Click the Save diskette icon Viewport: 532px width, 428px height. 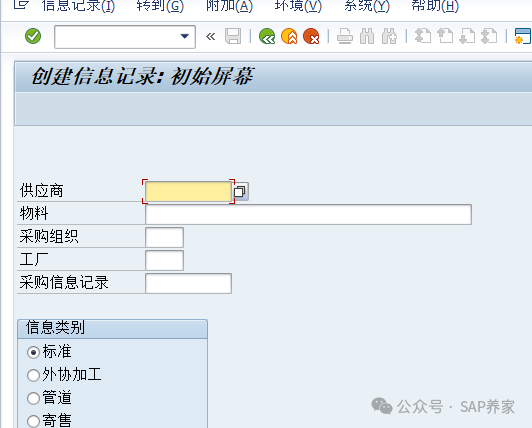click(x=233, y=36)
